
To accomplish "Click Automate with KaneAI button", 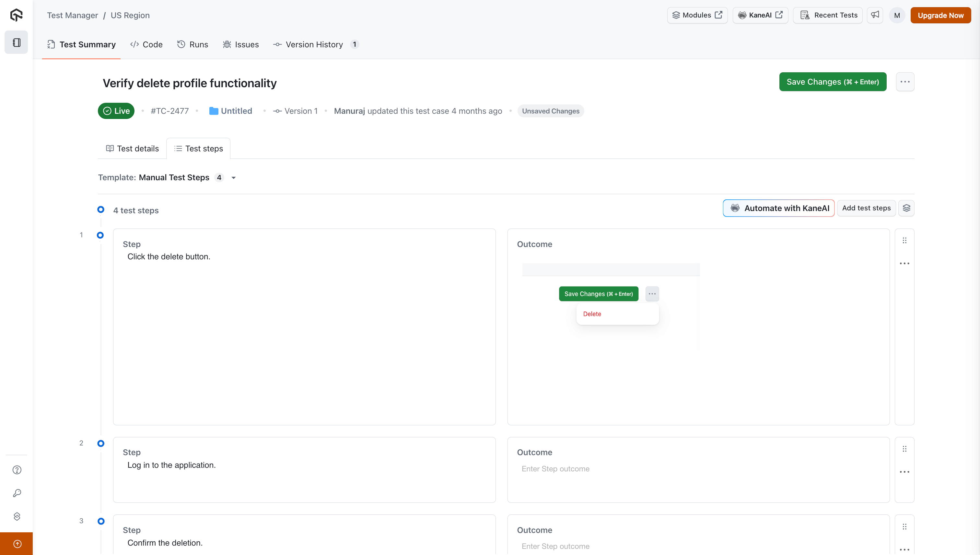I will pos(778,208).
